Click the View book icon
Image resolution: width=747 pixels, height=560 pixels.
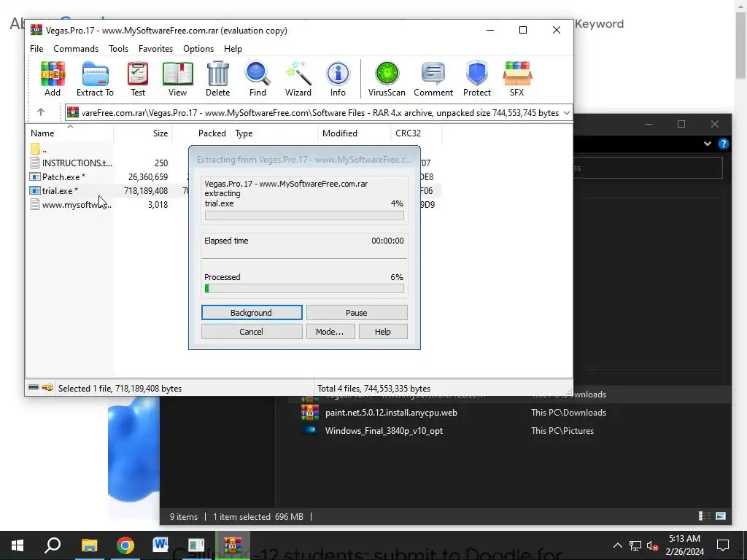coord(178,79)
